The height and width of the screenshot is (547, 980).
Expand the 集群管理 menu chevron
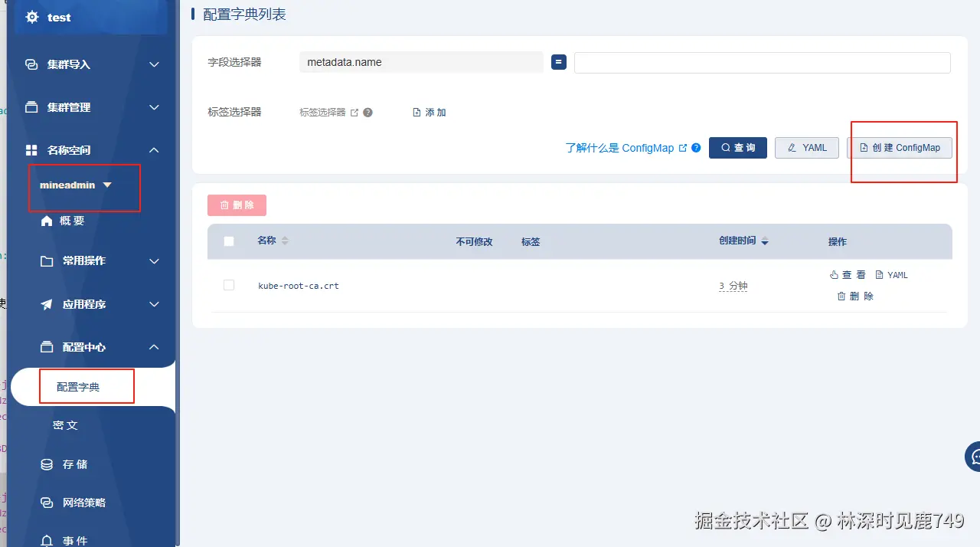tap(154, 107)
